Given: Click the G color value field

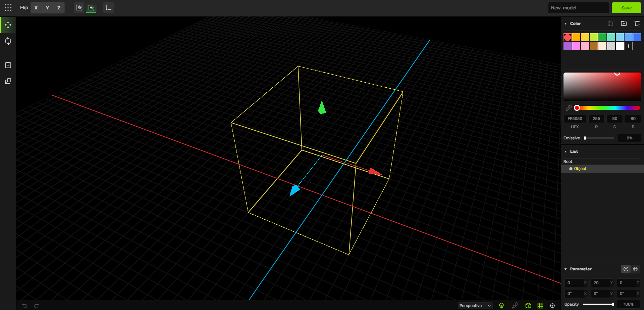Looking at the screenshot, I should (614, 119).
